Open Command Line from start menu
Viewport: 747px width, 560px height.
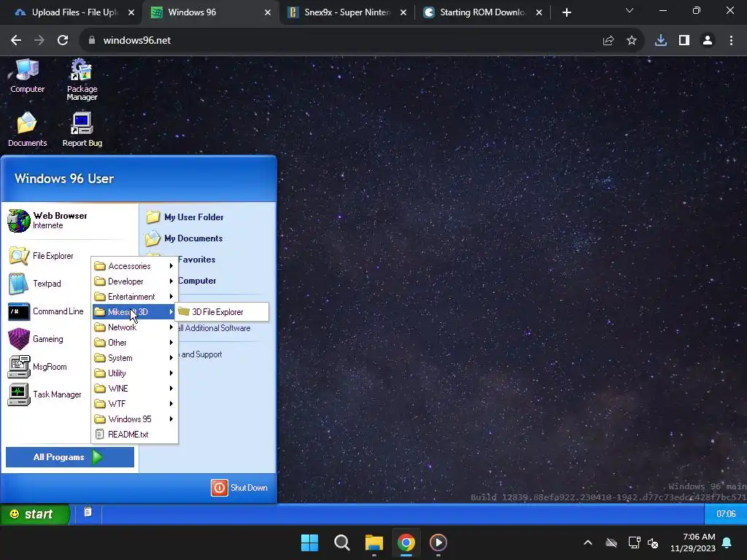pyautogui.click(x=46, y=311)
